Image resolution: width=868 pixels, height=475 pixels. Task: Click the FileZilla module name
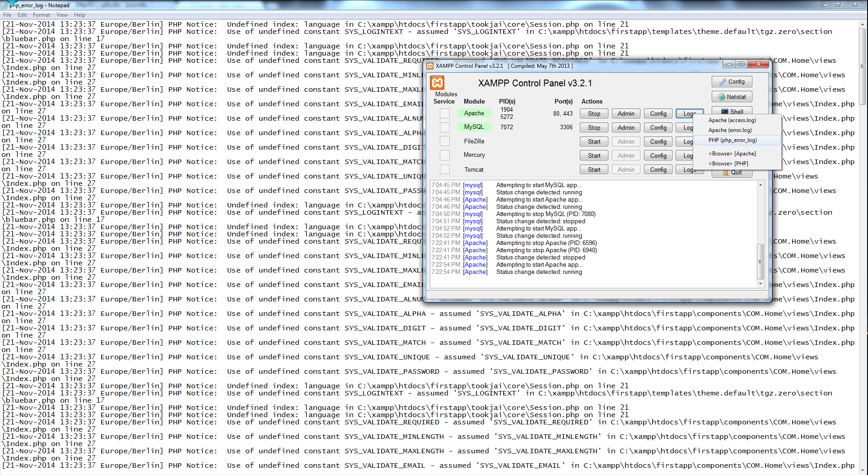pyautogui.click(x=474, y=141)
